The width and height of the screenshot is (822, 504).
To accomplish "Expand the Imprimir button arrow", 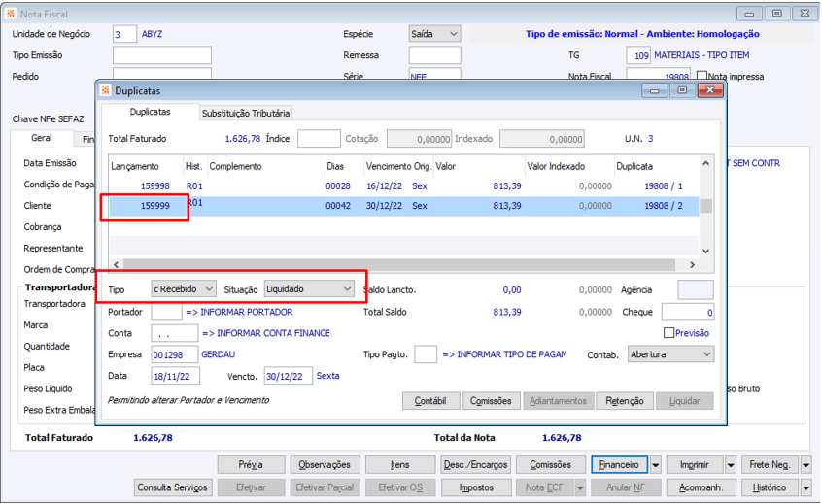I will pyautogui.click(x=731, y=465).
